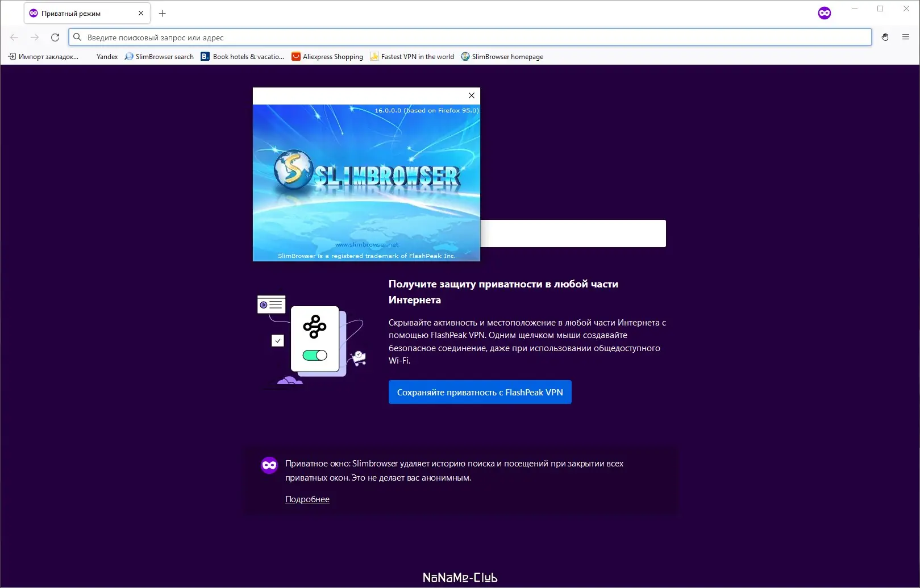Click the private mode mask icon in title bar
This screenshot has height=588, width=920.
pos(825,13)
